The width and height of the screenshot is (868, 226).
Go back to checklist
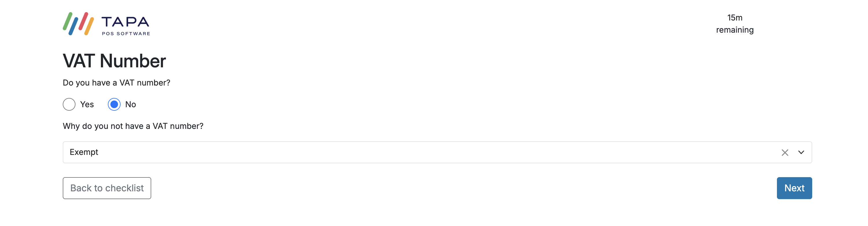pyautogui.click(x=107, y=188)
